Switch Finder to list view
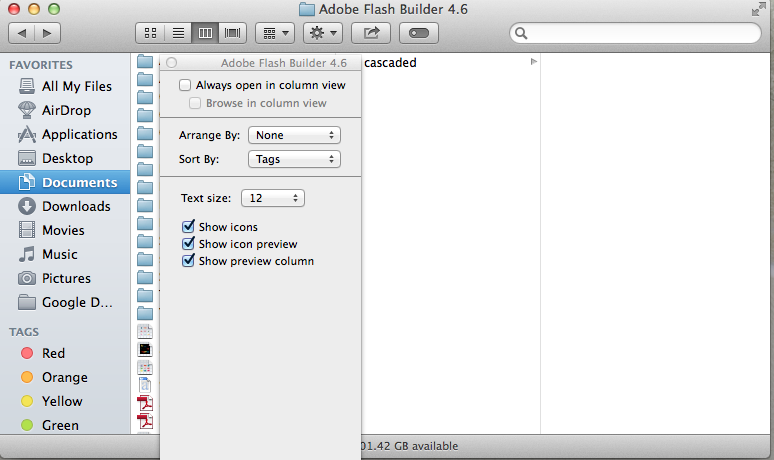The width and height of the screenshot is (774, 460). coord(178,33)
